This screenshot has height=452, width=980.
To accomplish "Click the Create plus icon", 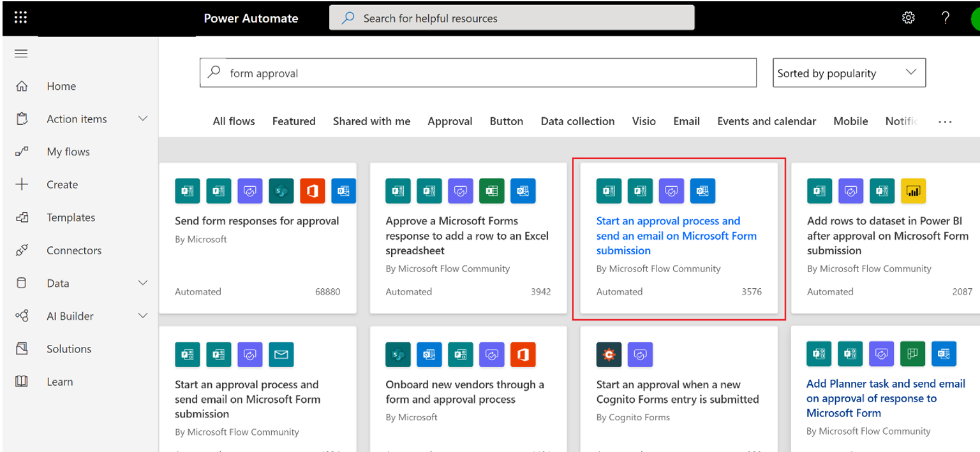I will [x=22, y=184].
